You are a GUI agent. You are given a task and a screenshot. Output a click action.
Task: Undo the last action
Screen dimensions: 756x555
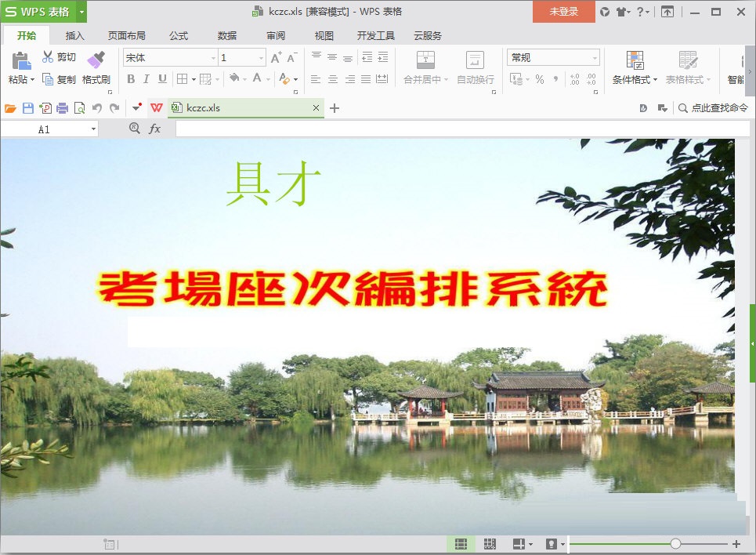[97, 108]
